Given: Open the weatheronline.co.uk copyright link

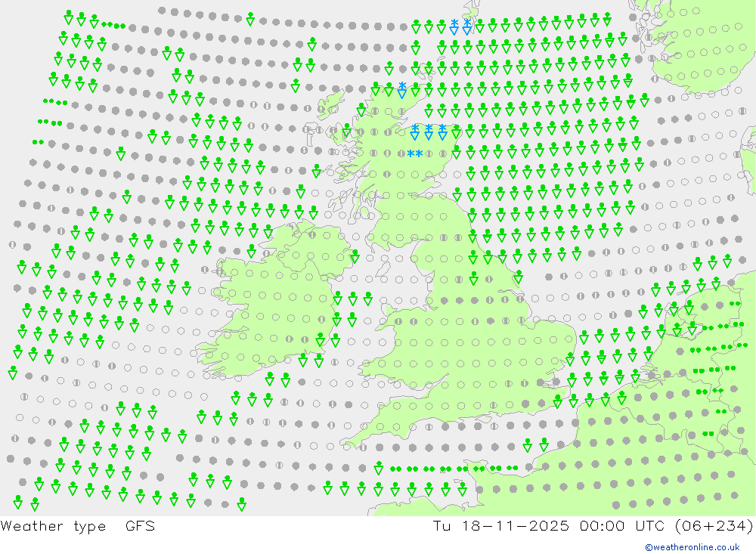Looking at the screenshot, I should 692,547.
